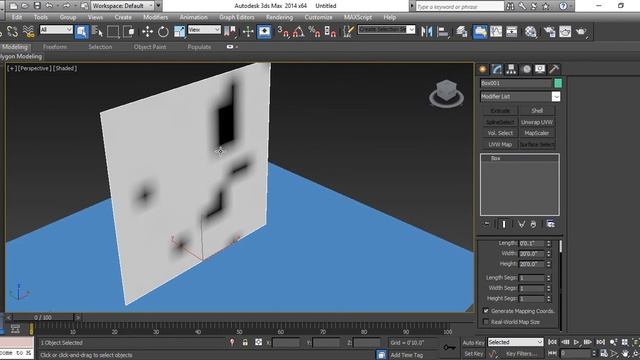
Task: Switch to the Freeform ribbon tab
Action: 55,47
